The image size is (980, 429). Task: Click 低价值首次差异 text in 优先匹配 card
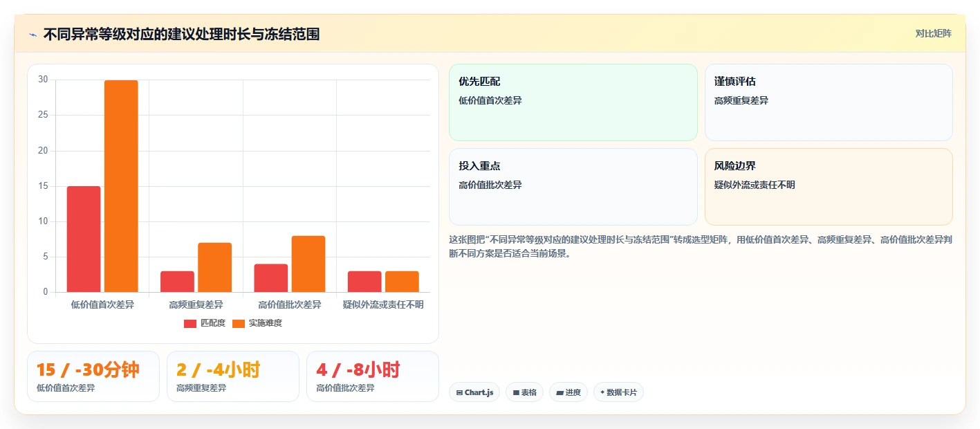click(490, 100)
